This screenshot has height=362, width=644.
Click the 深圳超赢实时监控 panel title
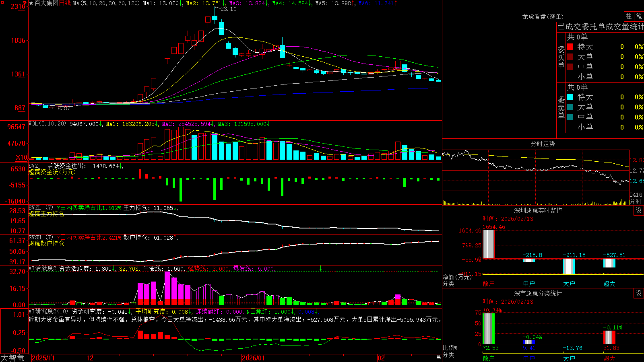pos(538,210)
